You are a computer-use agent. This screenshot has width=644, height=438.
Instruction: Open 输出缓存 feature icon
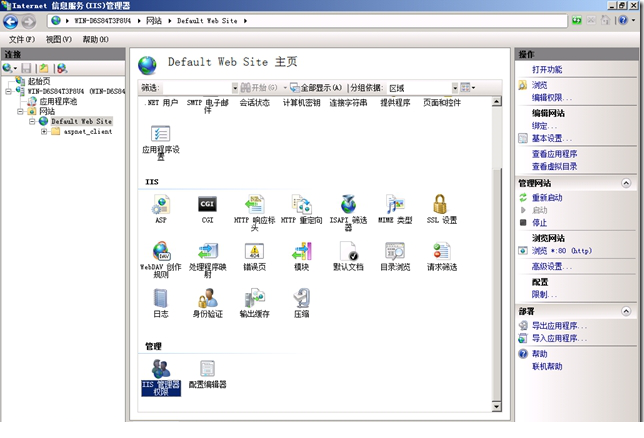(x=254, y=298)
